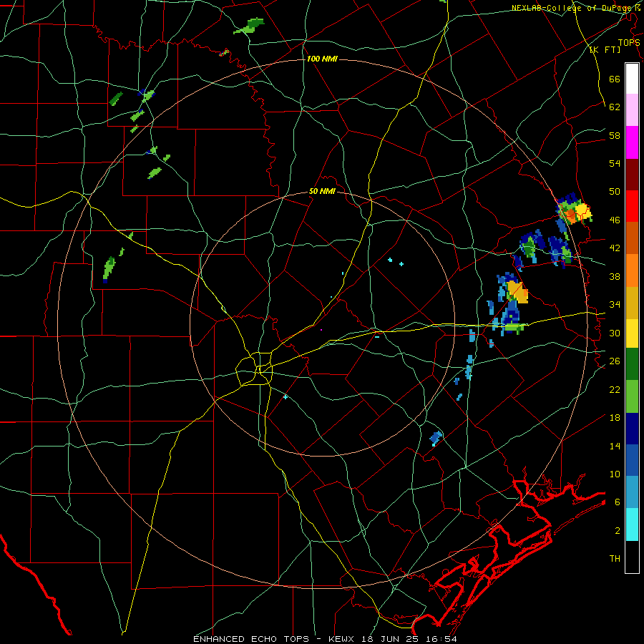
Task: Select the cyan legend swatch
Action: click(632, 525)
